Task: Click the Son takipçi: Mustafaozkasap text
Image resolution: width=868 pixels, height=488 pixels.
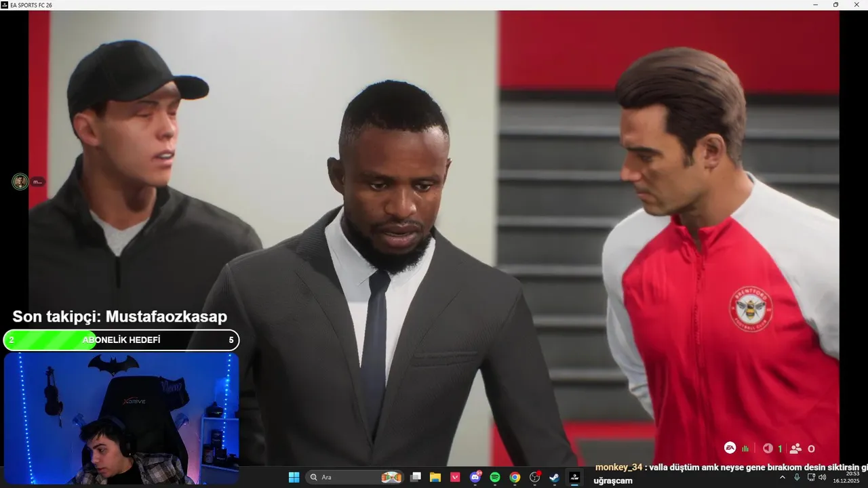Action: pyautogui.click(x=120, y=317)
